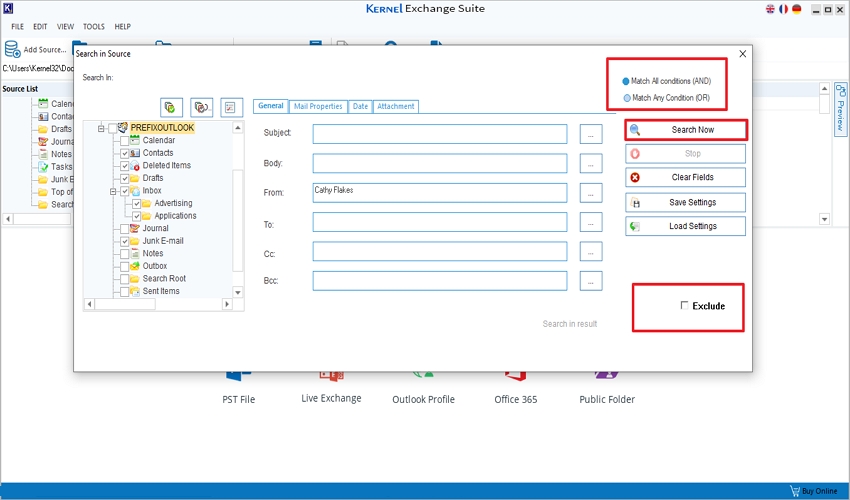Click the select-all folders icon above tree
Viewport: 850px width, 500px height.
pos(171,107)
